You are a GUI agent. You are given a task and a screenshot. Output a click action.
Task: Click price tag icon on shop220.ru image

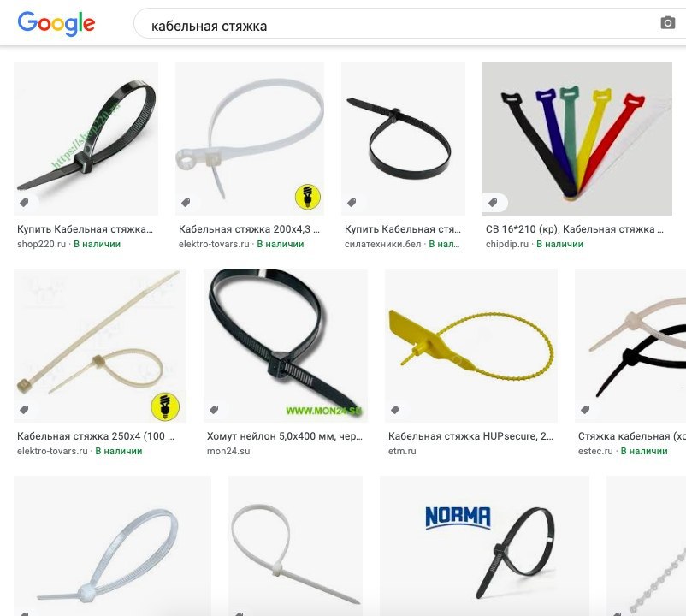point(24,202)
